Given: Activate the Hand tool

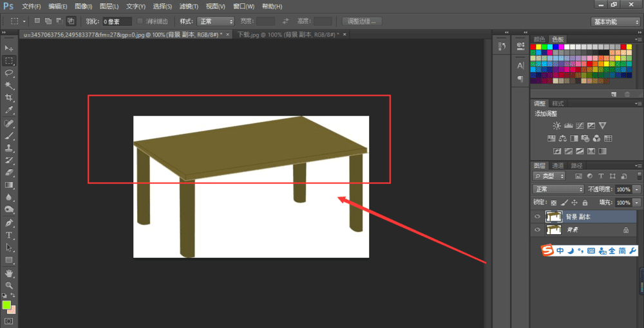Looking at the screenshot, I should [x=9, y=273].
